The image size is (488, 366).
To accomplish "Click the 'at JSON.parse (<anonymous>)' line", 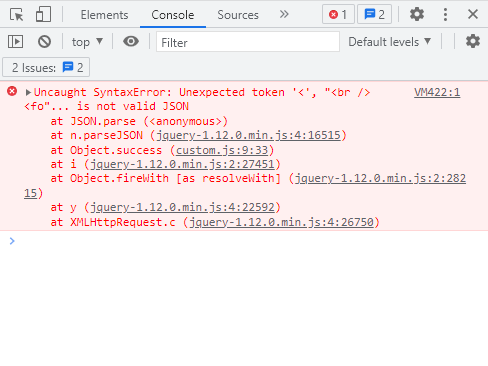I will coord(139,121).
